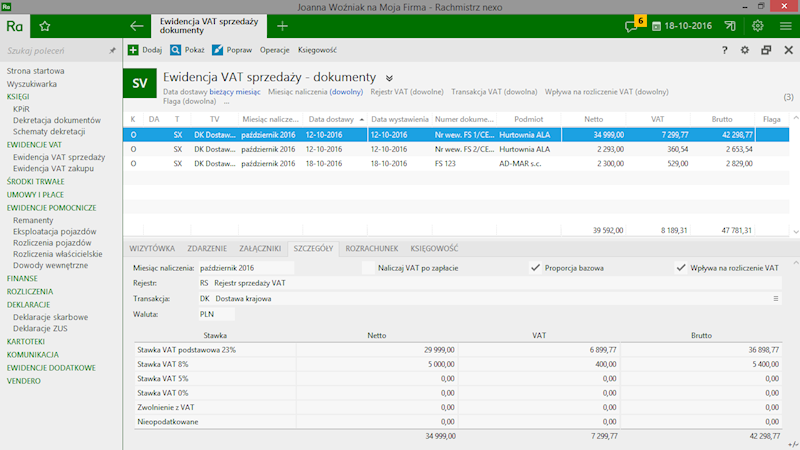Open Wpływa na rozliczenie VAT (dowolny) filter

[x=606, y=92]
